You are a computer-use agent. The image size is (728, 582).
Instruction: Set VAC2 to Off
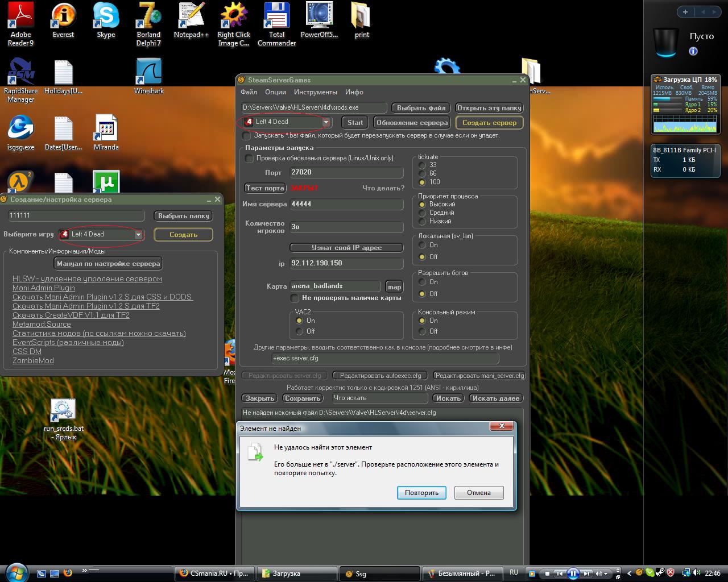[299, 331]
